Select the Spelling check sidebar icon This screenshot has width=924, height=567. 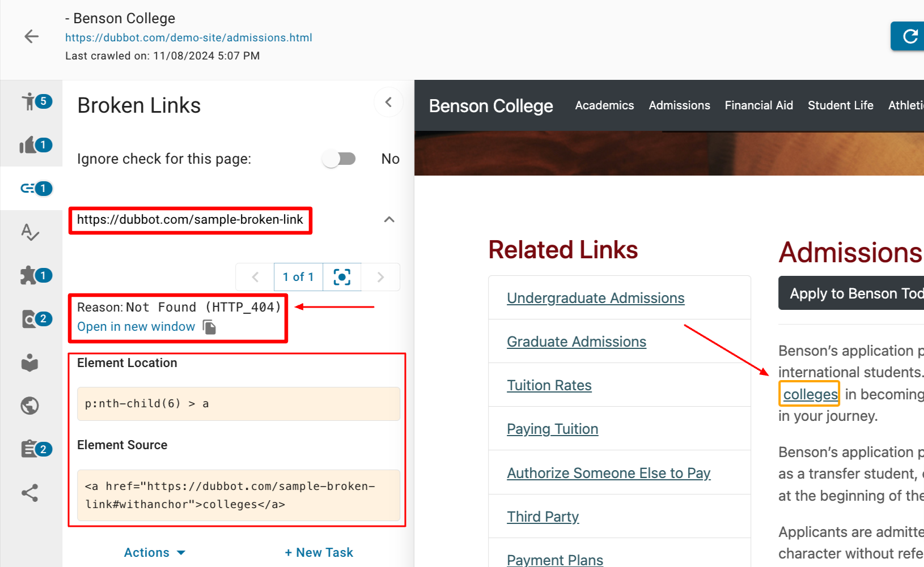click(30, 232)
